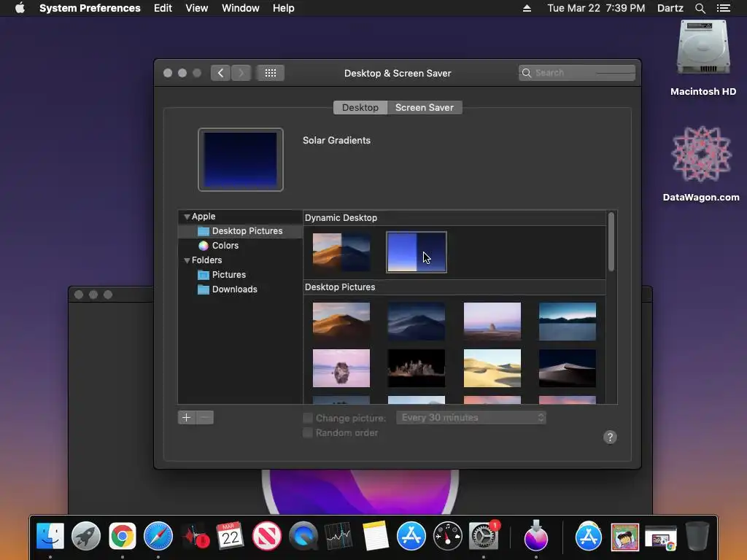Viewport: 747px width, 560px height.
Task: Open the System Preferences menu
Action: [x=90, y=8]
